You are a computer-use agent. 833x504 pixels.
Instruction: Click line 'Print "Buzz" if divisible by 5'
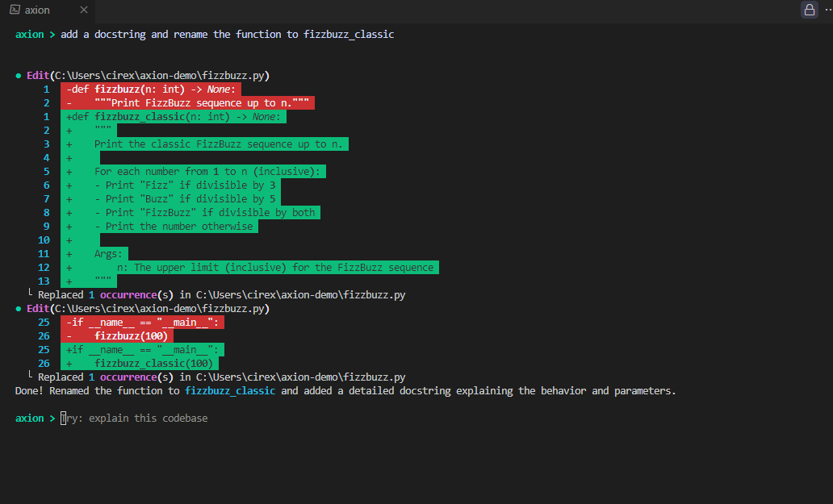(170, 199)
